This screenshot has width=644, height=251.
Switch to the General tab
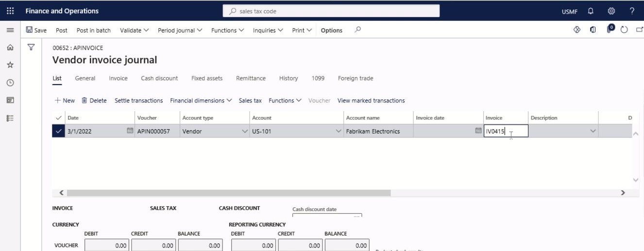(85, 78)
